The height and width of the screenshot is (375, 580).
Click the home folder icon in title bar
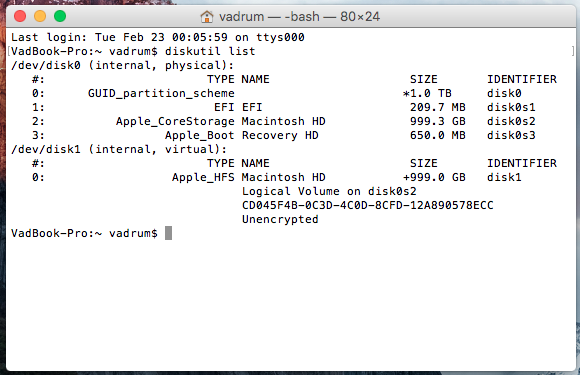click(207, 17)
